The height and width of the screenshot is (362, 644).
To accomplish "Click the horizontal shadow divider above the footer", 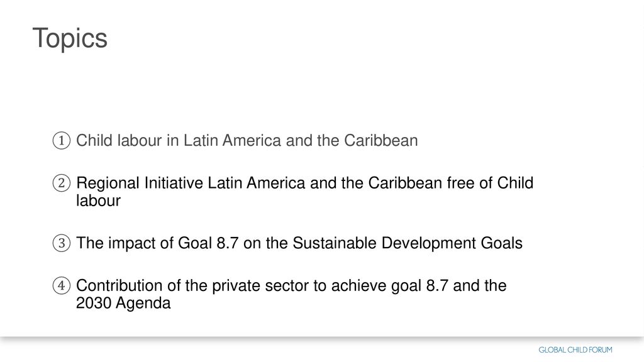I will click(322, 337).
